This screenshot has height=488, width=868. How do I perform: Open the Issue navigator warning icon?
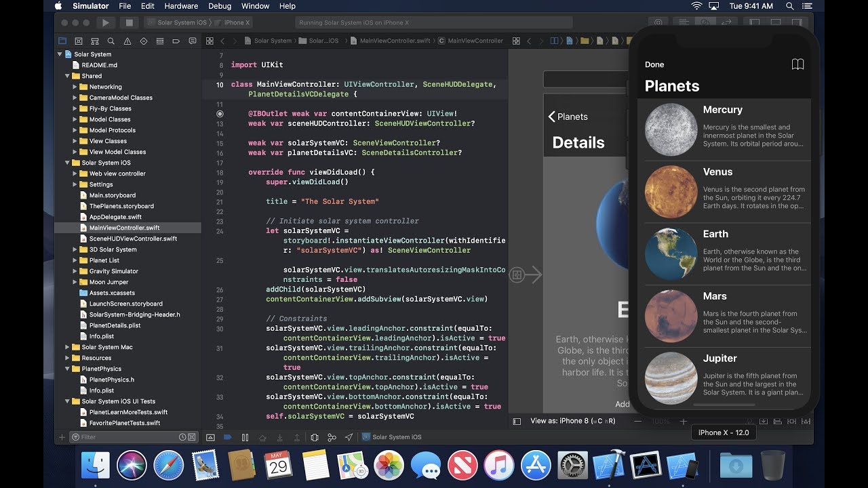[x=127, y=41]
